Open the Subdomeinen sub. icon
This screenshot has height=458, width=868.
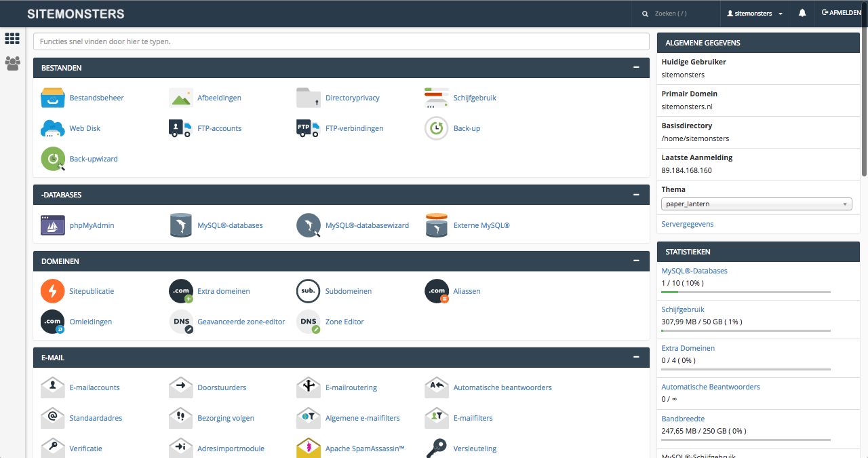pos(309,291)
